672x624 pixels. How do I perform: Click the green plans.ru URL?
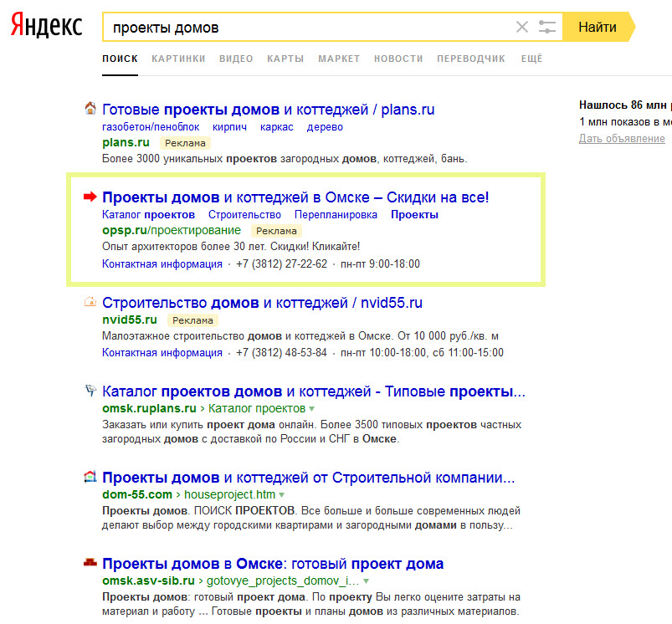click(x=126, y=142)
